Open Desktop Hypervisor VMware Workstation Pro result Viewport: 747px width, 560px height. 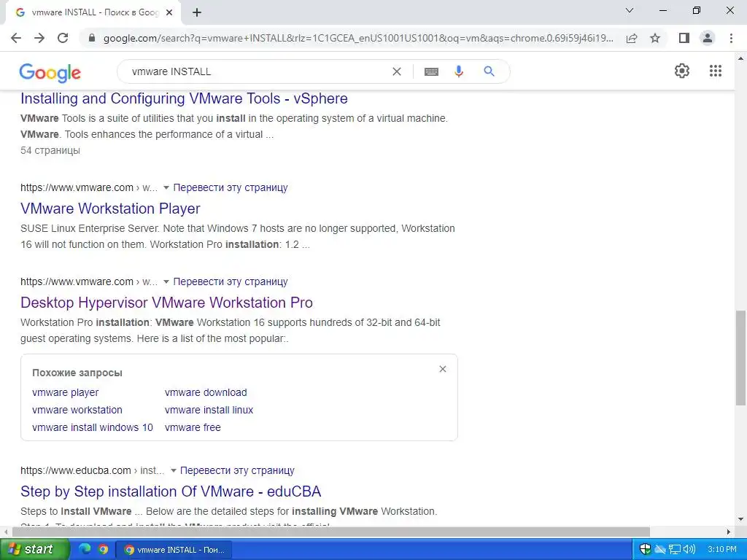coord(166,303)
